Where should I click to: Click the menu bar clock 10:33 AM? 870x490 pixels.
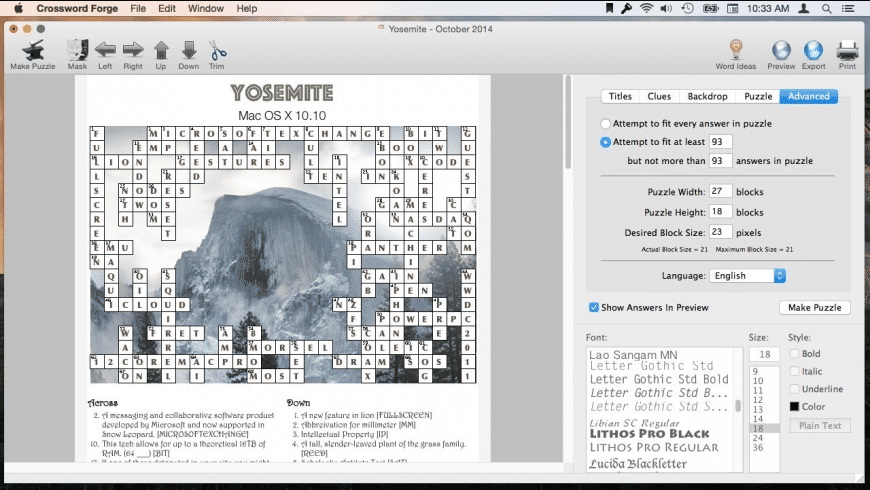[x=768, y=8]
